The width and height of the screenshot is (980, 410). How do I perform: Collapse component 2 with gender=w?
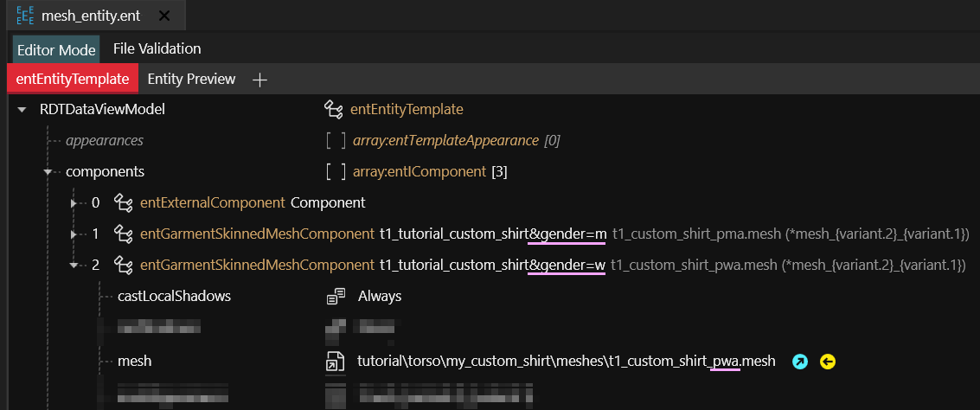point(75,266)
